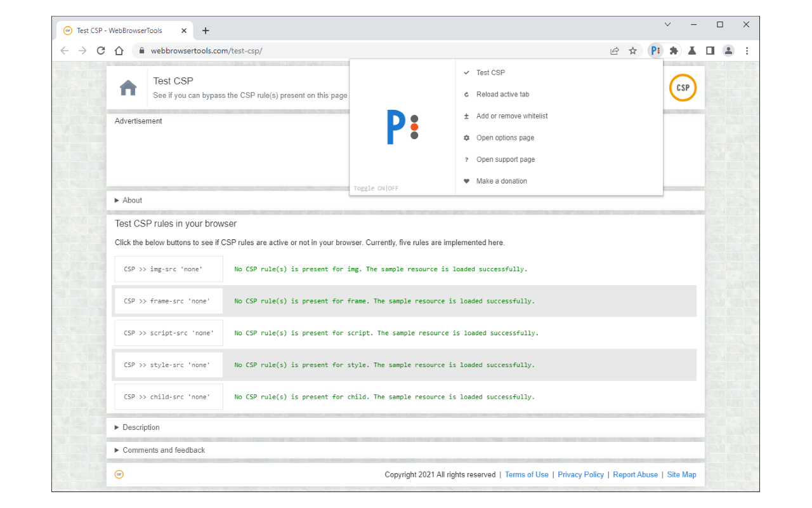Reload the page with the refresh icon
The height and width of the screenshot is (508, 812).
pyautogui.click(x=100, y=51)
